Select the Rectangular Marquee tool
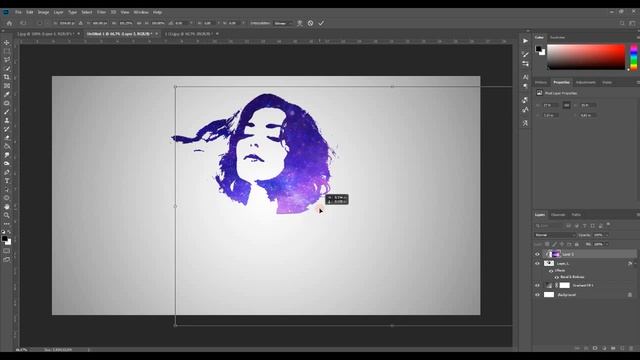The width and height of the screenshot is (640, 360). click(x=7, y=51)
